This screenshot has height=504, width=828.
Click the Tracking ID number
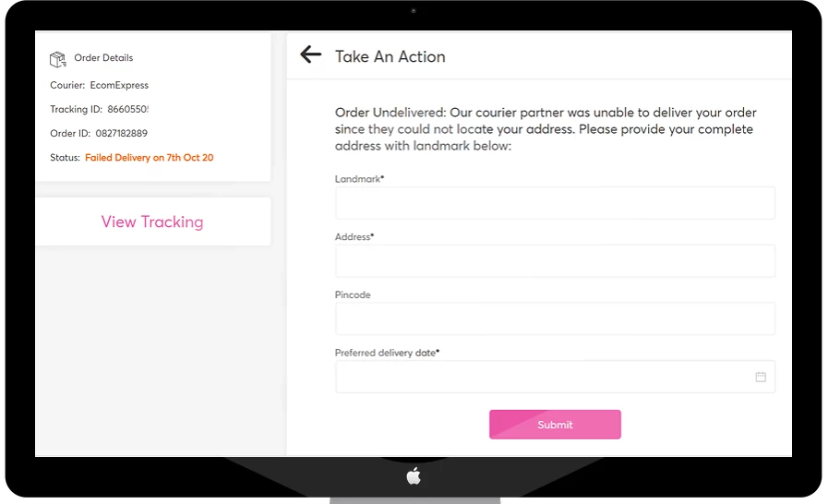(x=127, y=109)
